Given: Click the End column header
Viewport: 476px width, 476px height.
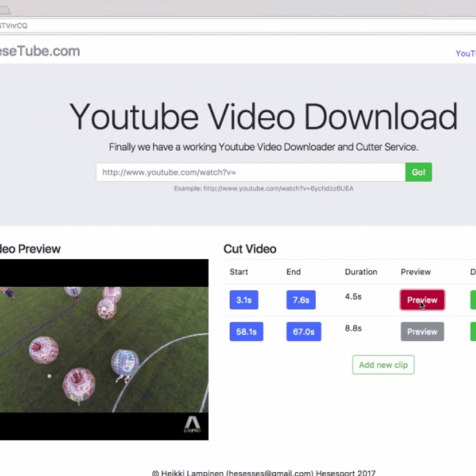Looking at the screenshot, I should tap(293, 272).
